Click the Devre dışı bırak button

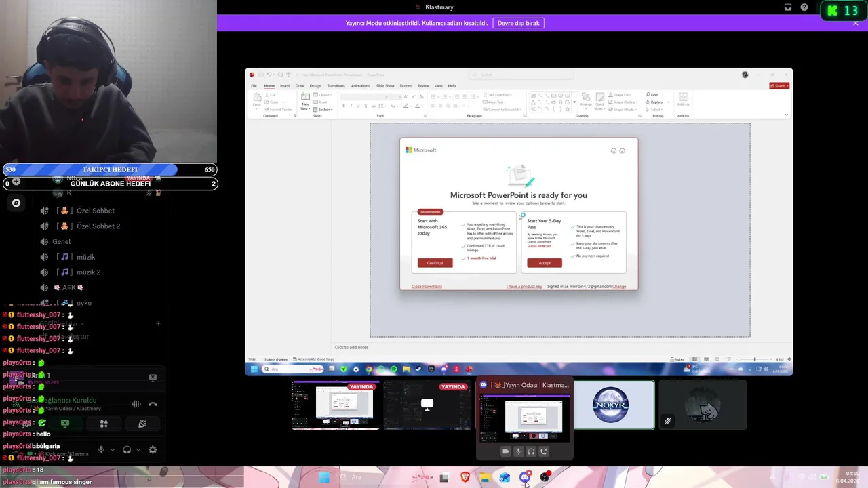point(519,23)
